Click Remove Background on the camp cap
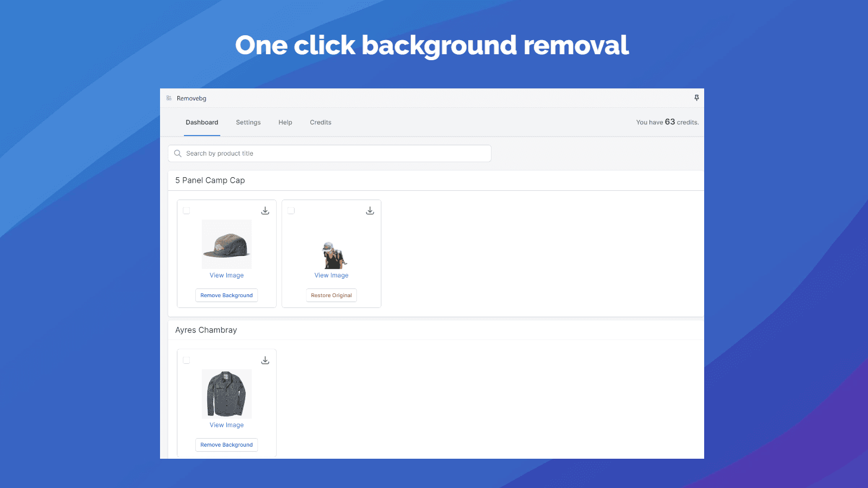The width and height of the screenshot is (868, 488). 226,295
